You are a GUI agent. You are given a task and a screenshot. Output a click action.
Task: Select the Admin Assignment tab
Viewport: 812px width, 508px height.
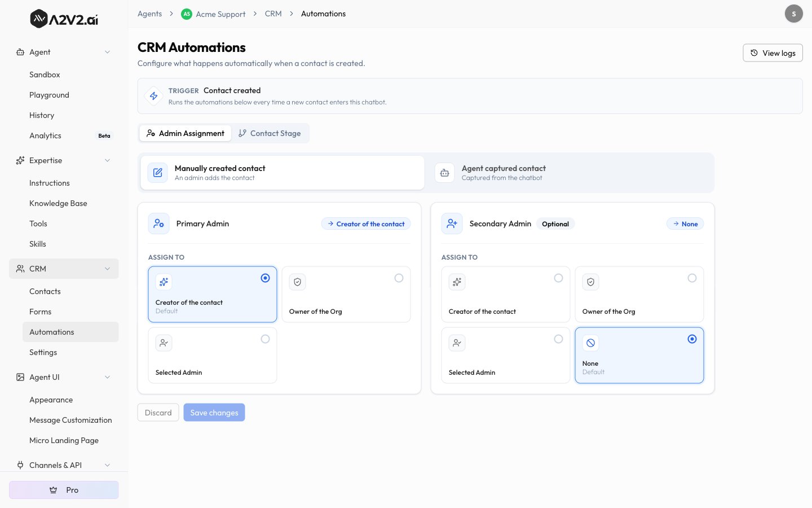(186, 133)
